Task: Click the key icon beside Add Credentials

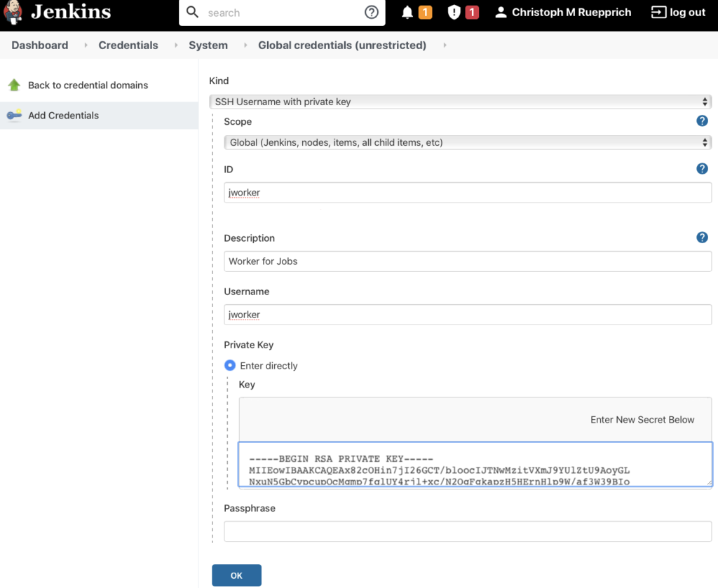Action: tap(14, 115)
